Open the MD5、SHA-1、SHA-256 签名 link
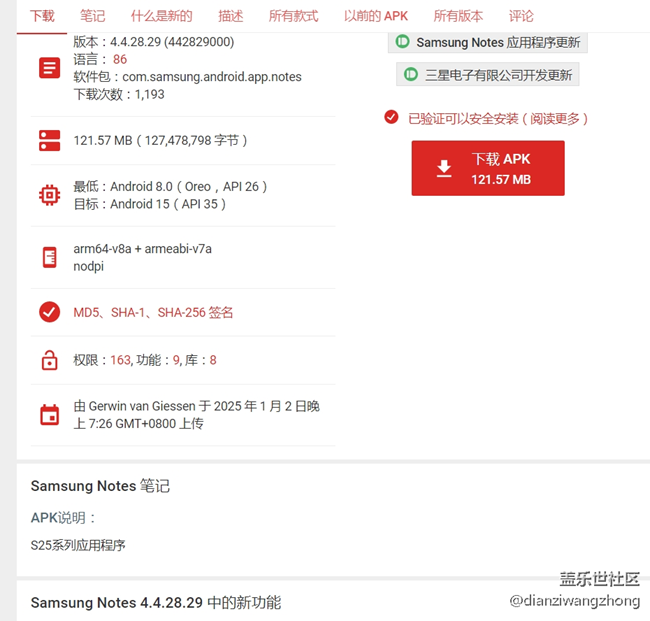Screen dimensions: 650x621 click(x=153, y=312)
